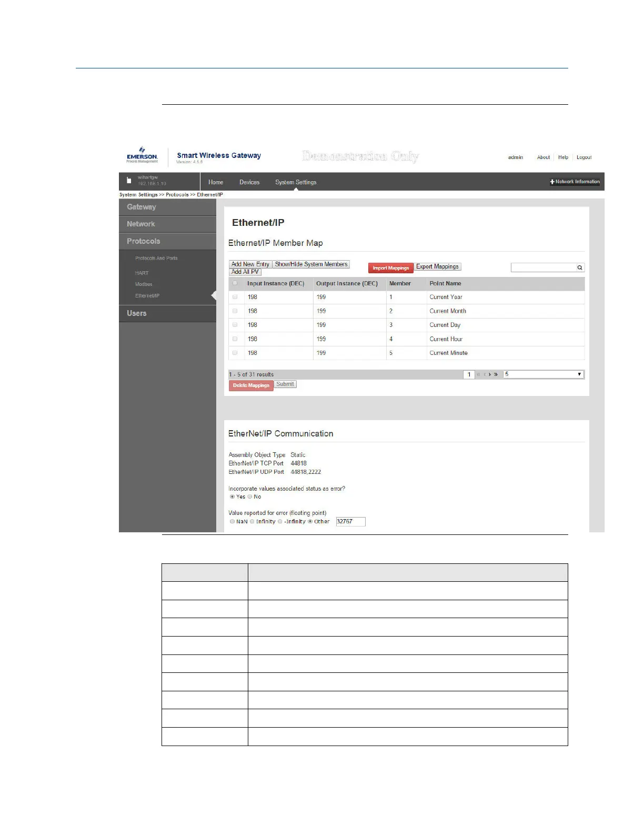Select No for incorporating status as error
This screenshot has width=644, height=834.
[250, 497]
